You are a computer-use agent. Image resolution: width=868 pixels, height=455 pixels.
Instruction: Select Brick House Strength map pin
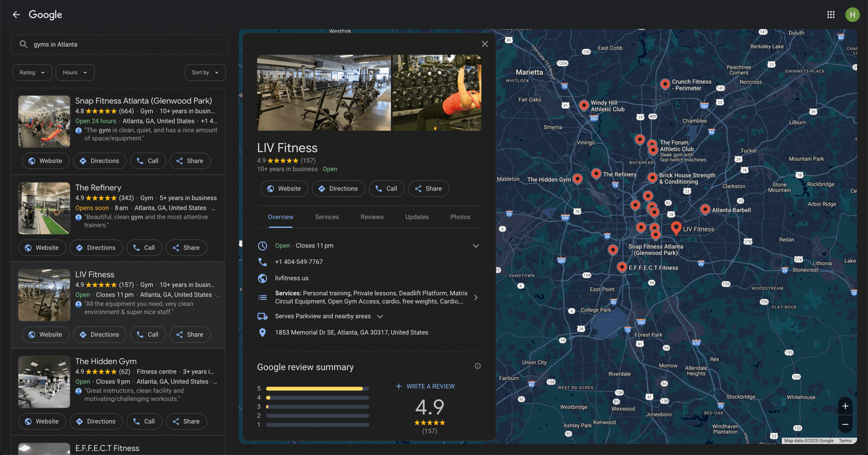click(x=652, y=177)
